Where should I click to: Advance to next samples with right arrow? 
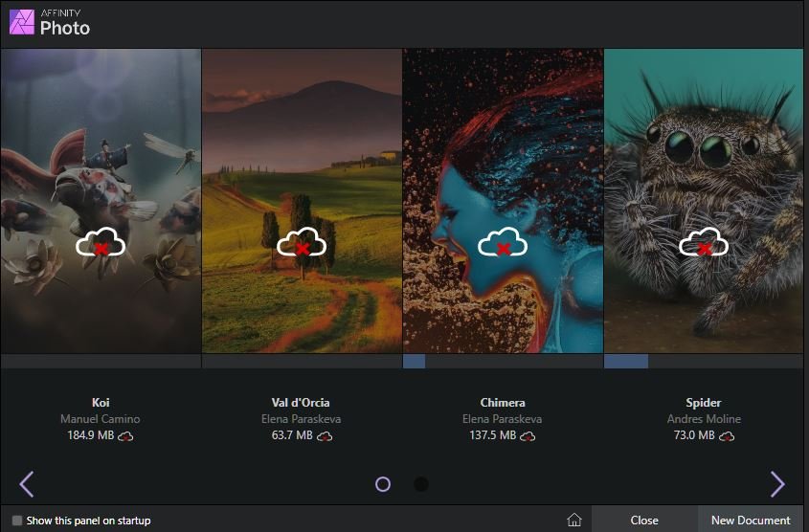(x=777, y=483)
